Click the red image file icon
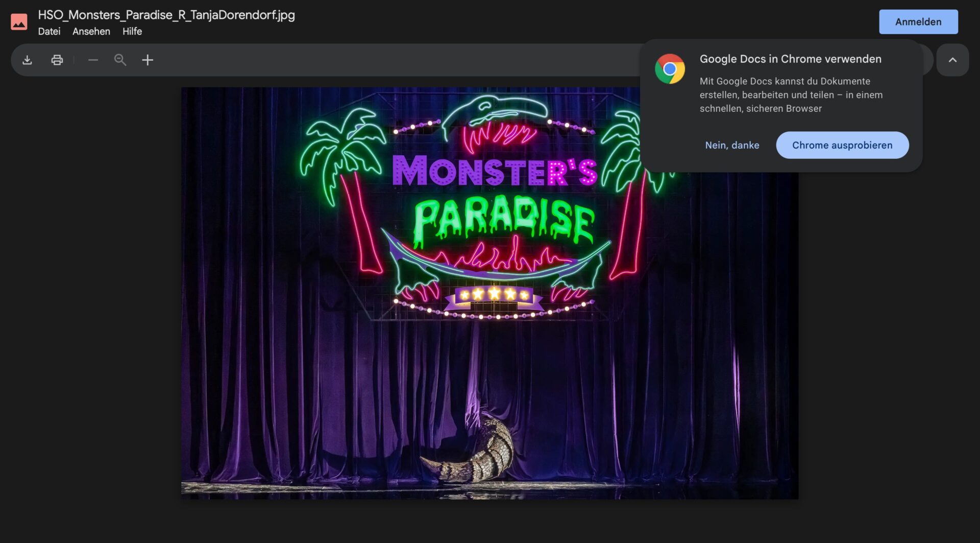 [19, 22]
